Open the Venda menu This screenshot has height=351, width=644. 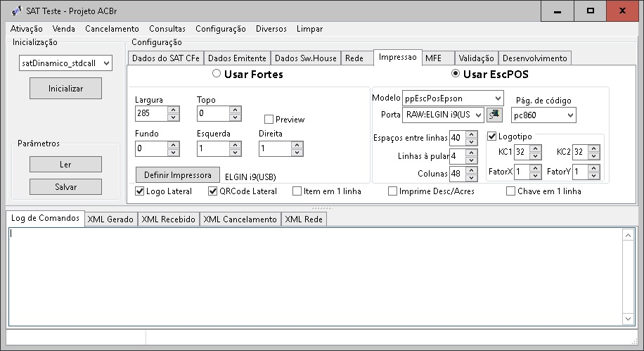tap(64, 29)
